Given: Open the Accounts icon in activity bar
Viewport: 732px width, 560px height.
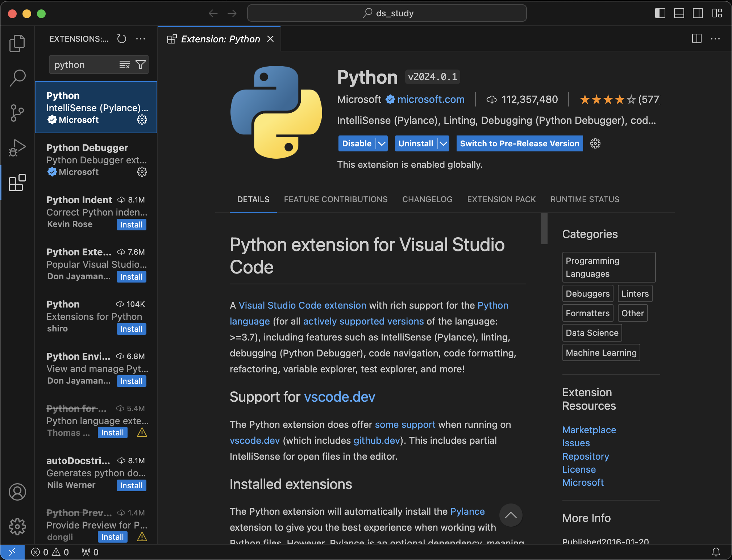Looking at the screenshot, I should pos(17,492).
